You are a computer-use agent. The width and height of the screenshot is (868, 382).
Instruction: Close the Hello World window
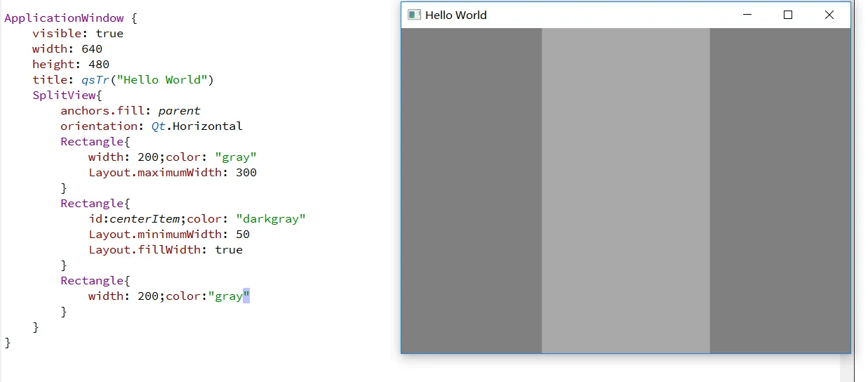(x=829, y=15)
